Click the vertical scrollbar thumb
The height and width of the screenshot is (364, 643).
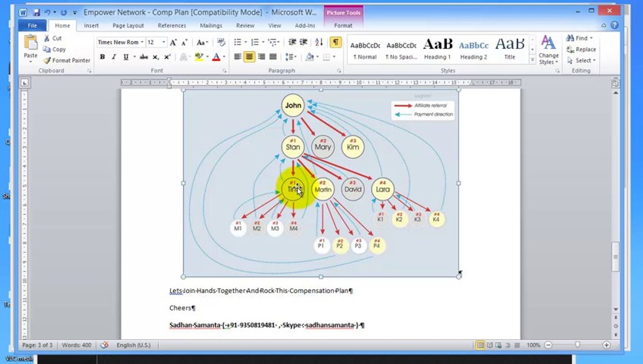[x=615, y=258]
